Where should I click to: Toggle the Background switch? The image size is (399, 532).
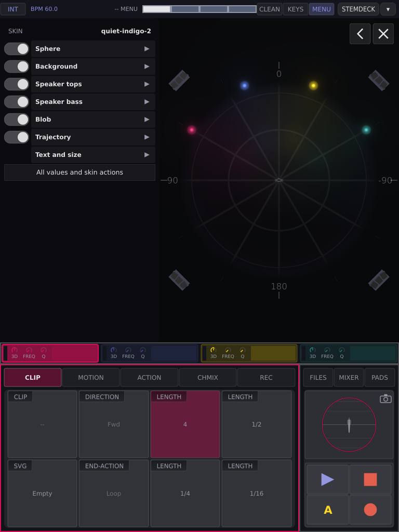pyautogui.click(x=17, y=66)
